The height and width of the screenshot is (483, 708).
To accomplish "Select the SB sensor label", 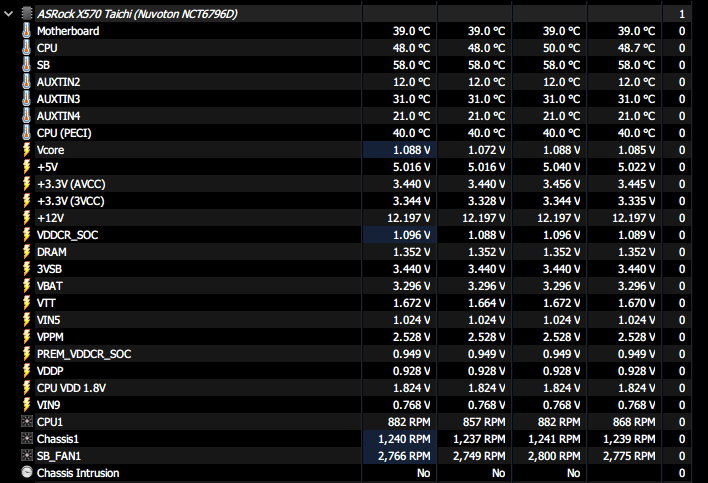I will pos(43,65).
